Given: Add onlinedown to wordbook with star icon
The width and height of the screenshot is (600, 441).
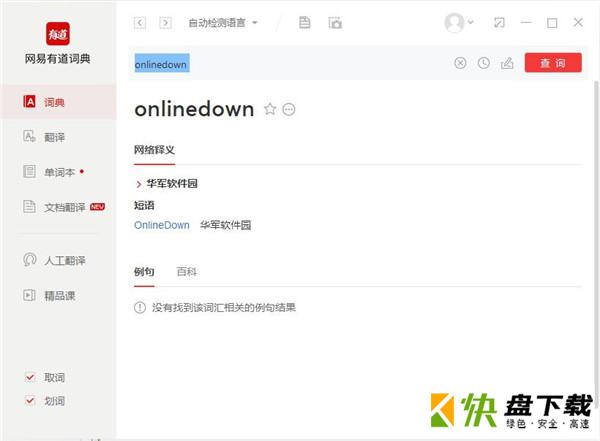Looking at the screenshot, I should [x=270, y=109].
